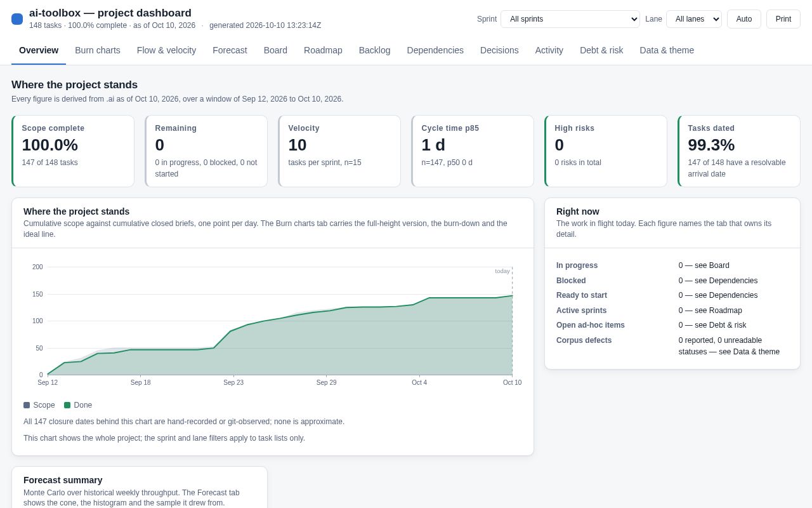Click '0 — see Dependencies' in the Blocked row
Viewport: 812px width, 508px height.
[718, 281]
